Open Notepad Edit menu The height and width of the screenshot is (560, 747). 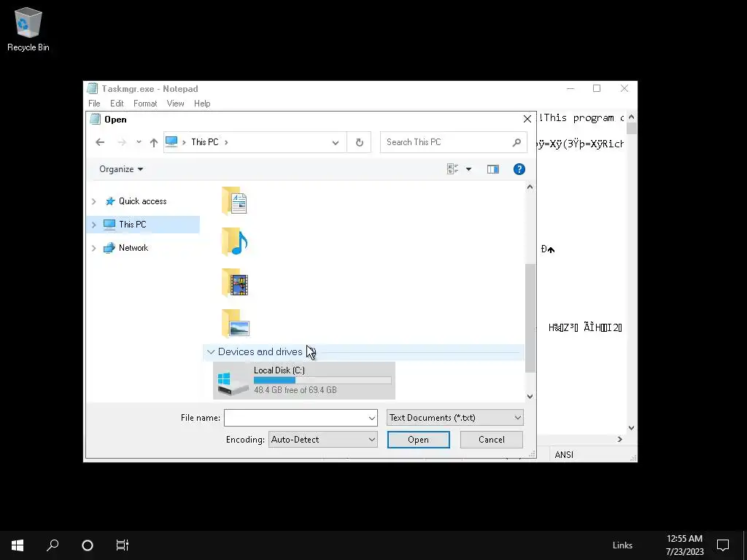coord(117,104)
